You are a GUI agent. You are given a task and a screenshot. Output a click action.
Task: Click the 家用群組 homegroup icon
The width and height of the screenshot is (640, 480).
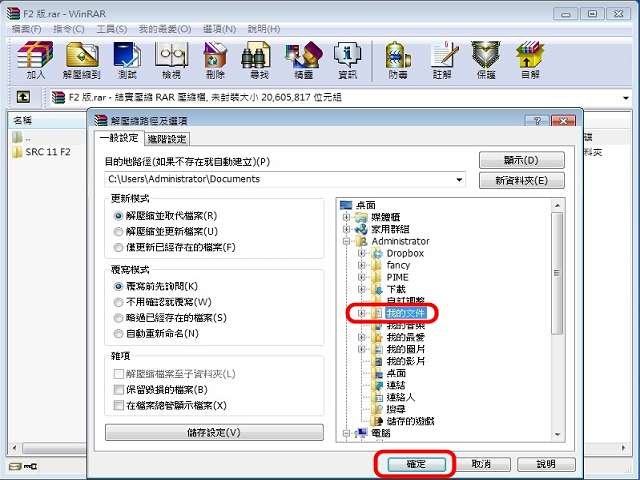[361, 229]
